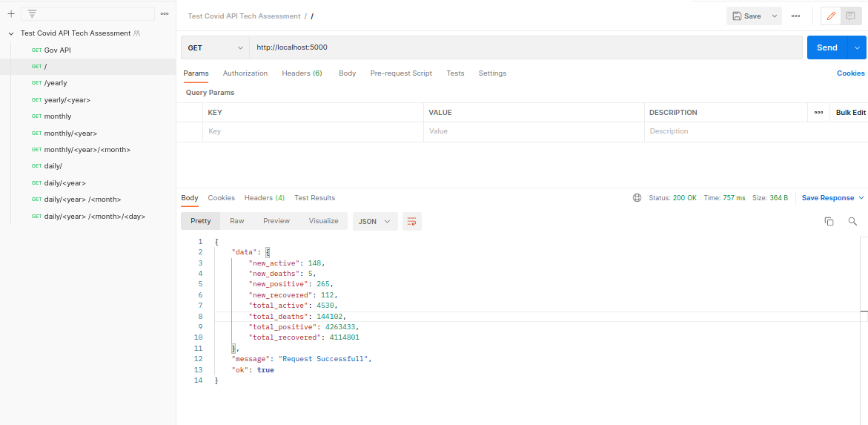Click the Key input cell
The width and height of the screenshot is (868, 425).
[313, 132]
